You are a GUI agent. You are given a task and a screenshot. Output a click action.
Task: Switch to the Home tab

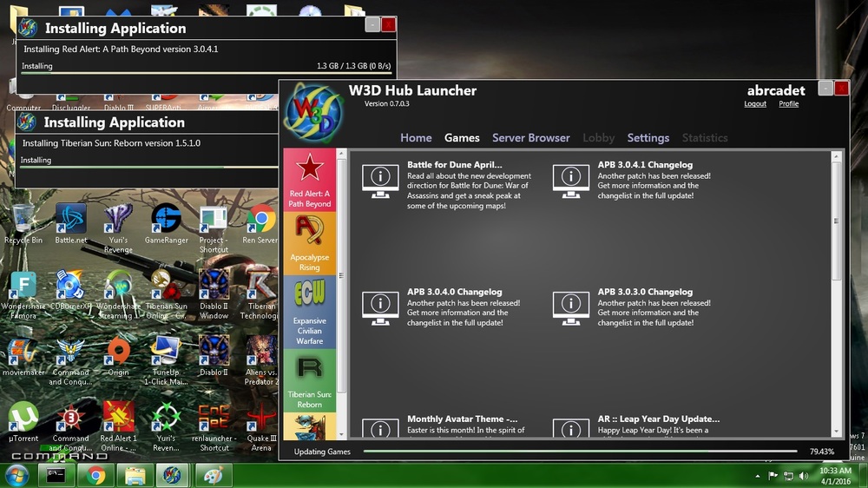(416, 138)
